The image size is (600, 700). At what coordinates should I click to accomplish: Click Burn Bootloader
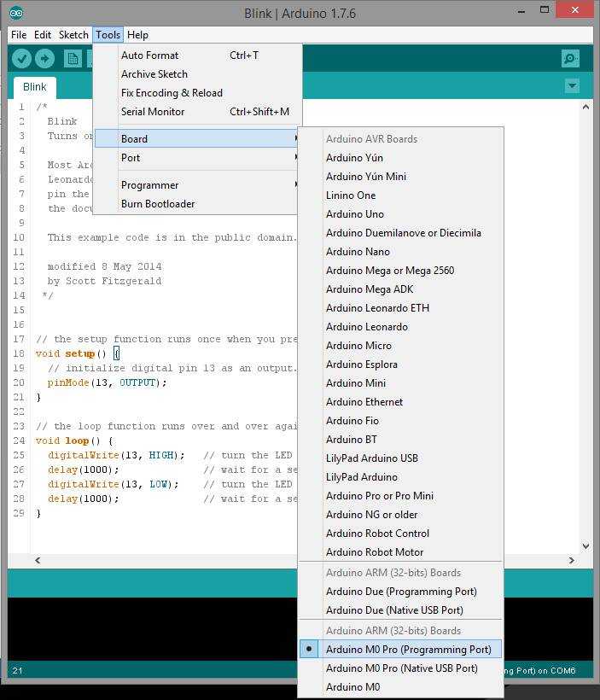(x=158, y=204)
